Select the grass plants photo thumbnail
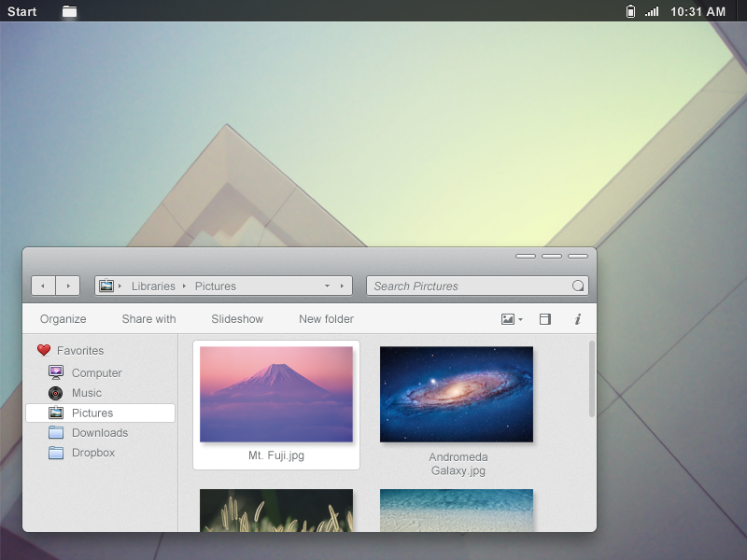 click(x=276, y=510)
